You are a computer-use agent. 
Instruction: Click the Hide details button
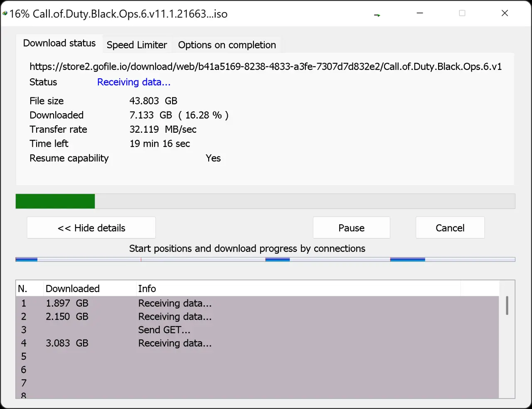tap(91, 228)
